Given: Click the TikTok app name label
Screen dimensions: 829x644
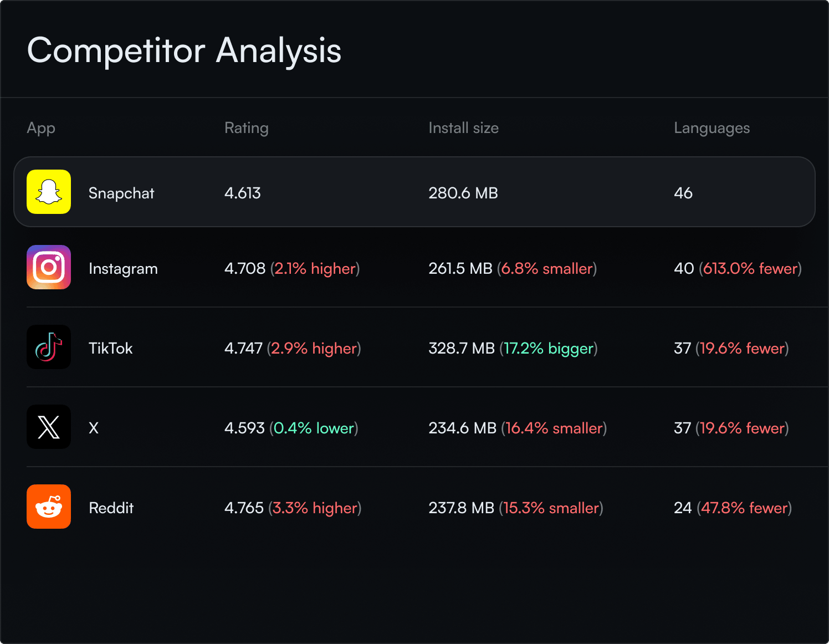Looking at the screenshot, I should tap(110, 348).
